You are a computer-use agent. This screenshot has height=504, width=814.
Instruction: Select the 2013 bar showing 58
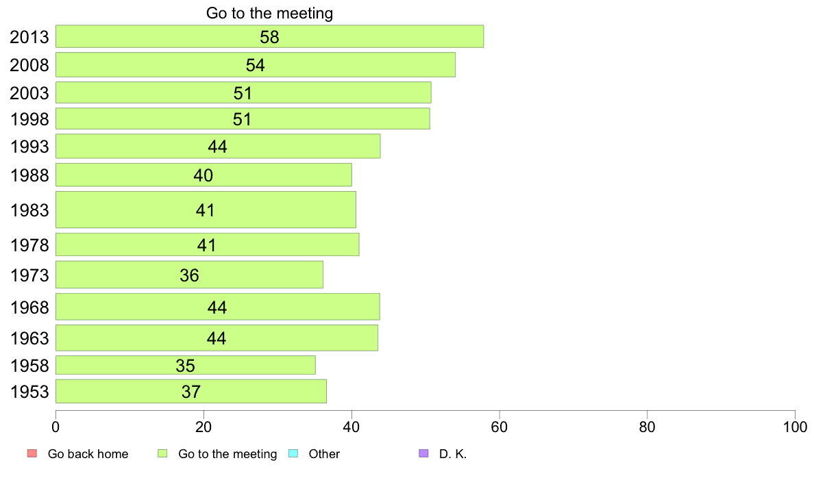click(x=269, y=36)
